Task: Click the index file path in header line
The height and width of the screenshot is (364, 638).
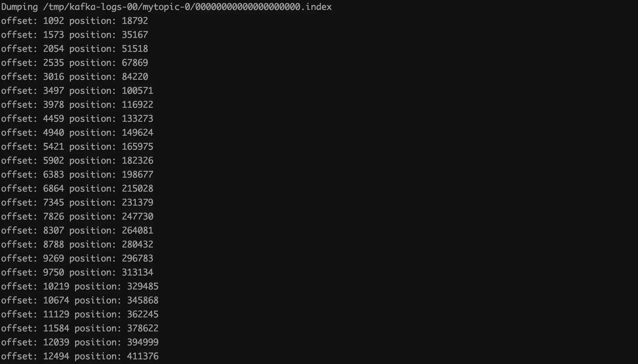Action: [187, 7]
